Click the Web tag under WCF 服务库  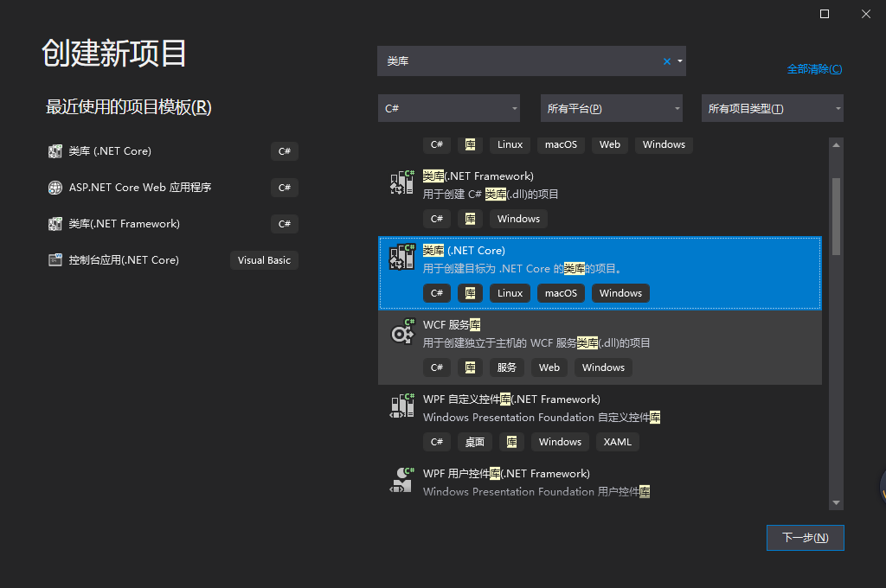pyautogui.click(x=549, y=367)
